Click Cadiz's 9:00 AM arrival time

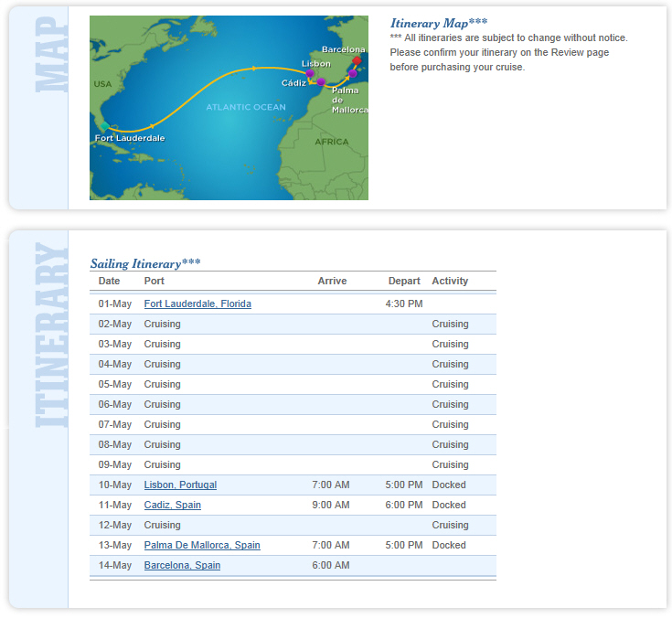(x=330, y=505)
